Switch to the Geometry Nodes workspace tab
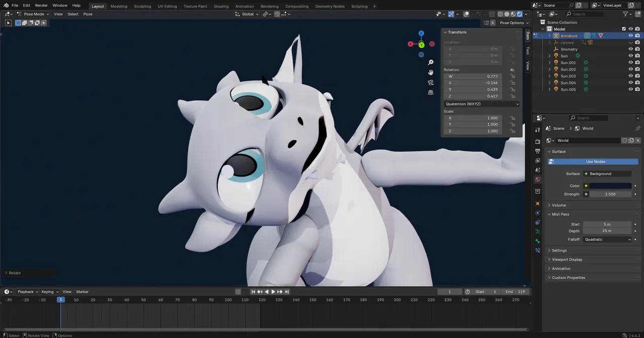644x338 pixels. point(330,6)
